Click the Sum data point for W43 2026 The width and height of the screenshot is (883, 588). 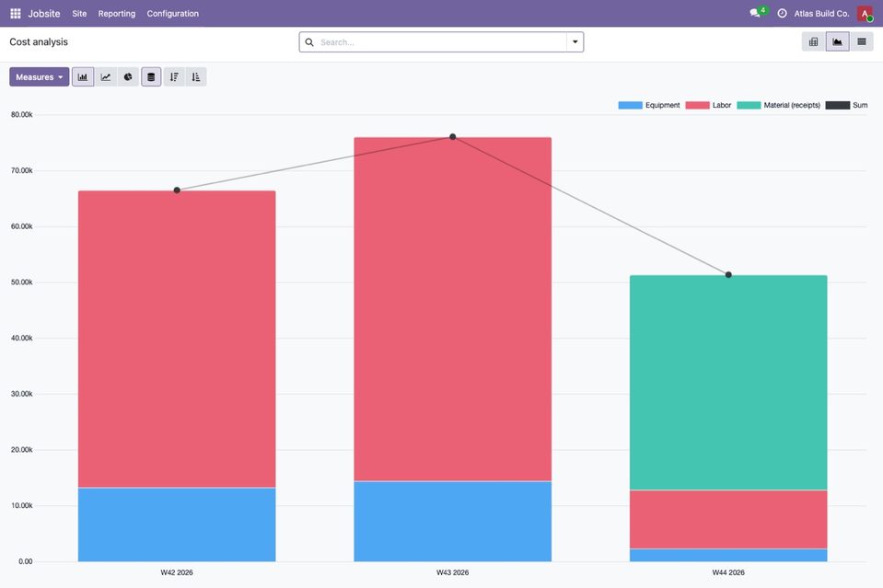[453, 137]
